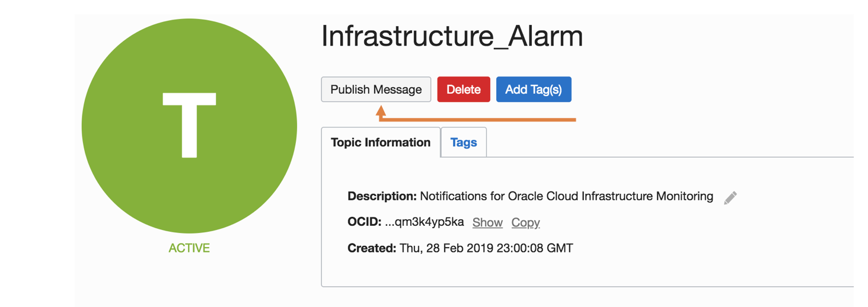Click the 28 Feb 2019 created timestamp
Image resolution: width=868 pixels, height=307 pixels.
coord(486,248)
